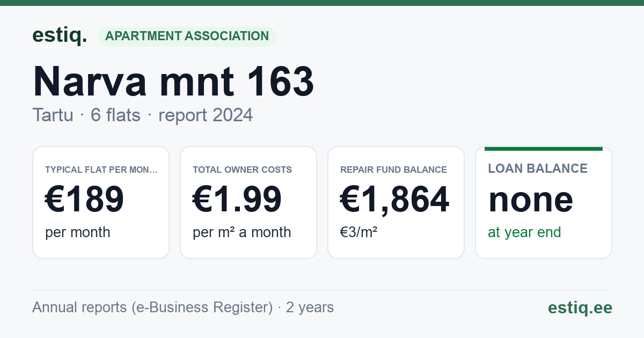Click the estiq. logo
The width and height of the screenshot is (644, 338).
click(x=60, y=36)
